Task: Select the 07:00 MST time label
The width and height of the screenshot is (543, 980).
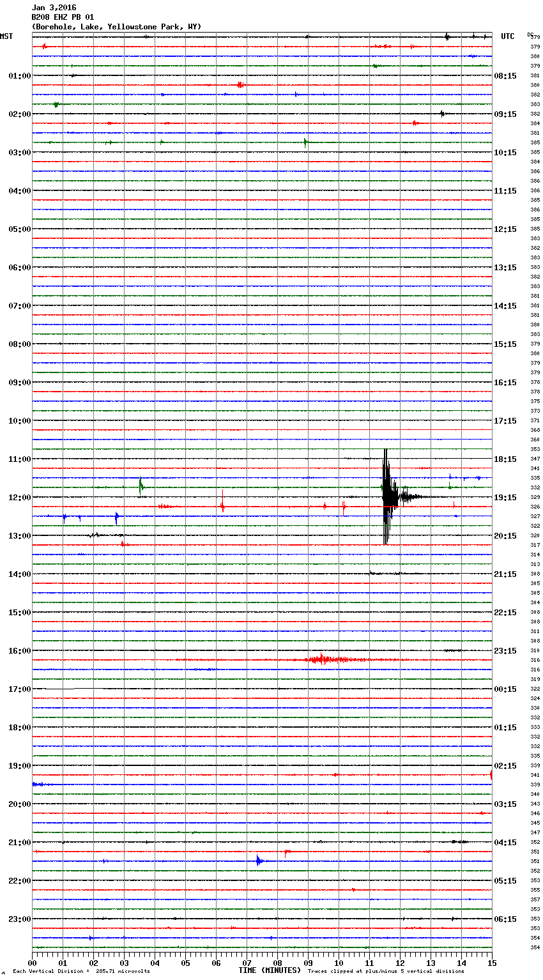Action: 19,306
